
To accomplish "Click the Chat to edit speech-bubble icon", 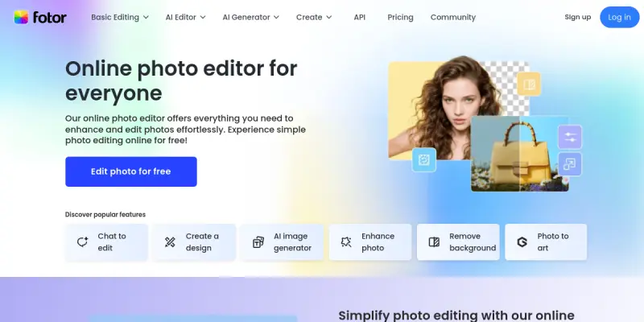I will click(x=83, y=242).
